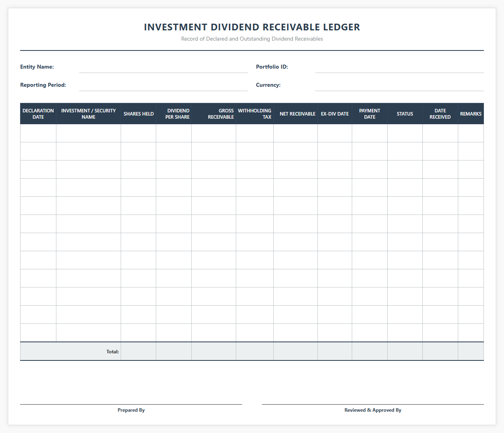The height and width of the screenshot is (433, 504).
Task: Click the 'Reviewed & Approved By' caption
Action: 373,410
